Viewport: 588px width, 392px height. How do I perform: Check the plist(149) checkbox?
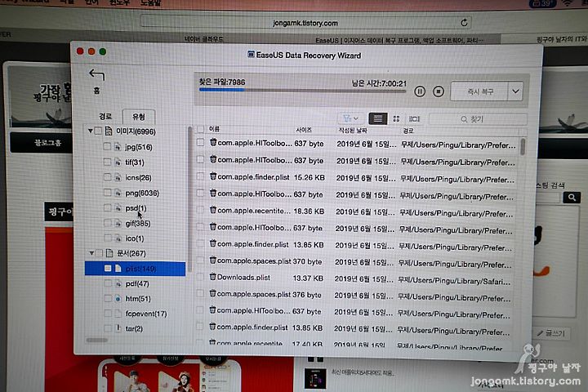pyautogui.click(x=108, y=268)
